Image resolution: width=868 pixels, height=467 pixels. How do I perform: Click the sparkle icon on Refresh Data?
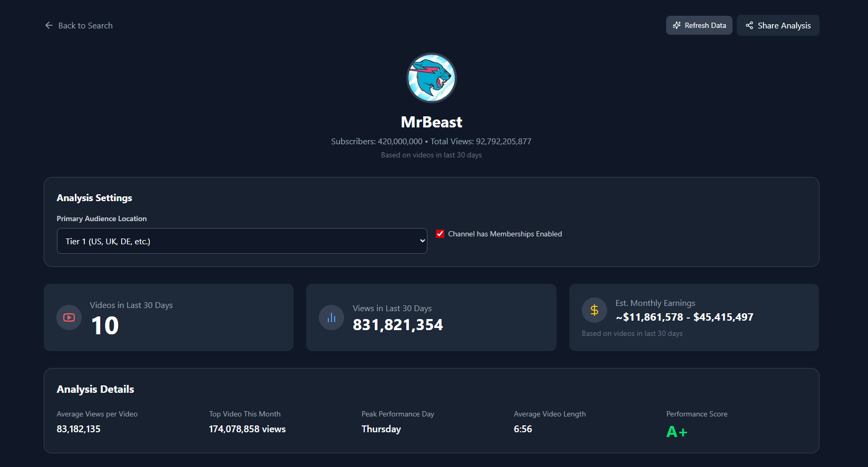tap(677, 25)
